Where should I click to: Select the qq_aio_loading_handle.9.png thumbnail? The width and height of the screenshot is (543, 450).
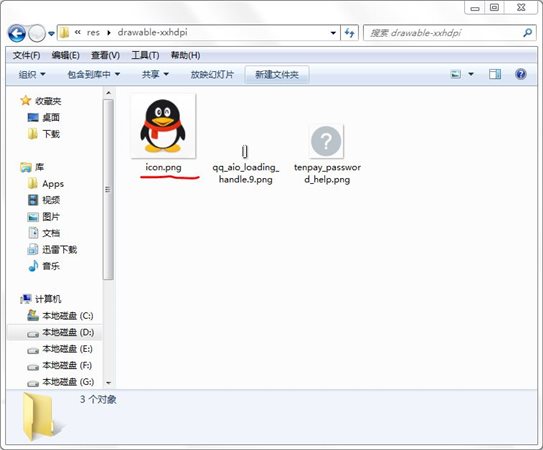tap(245, 151)
